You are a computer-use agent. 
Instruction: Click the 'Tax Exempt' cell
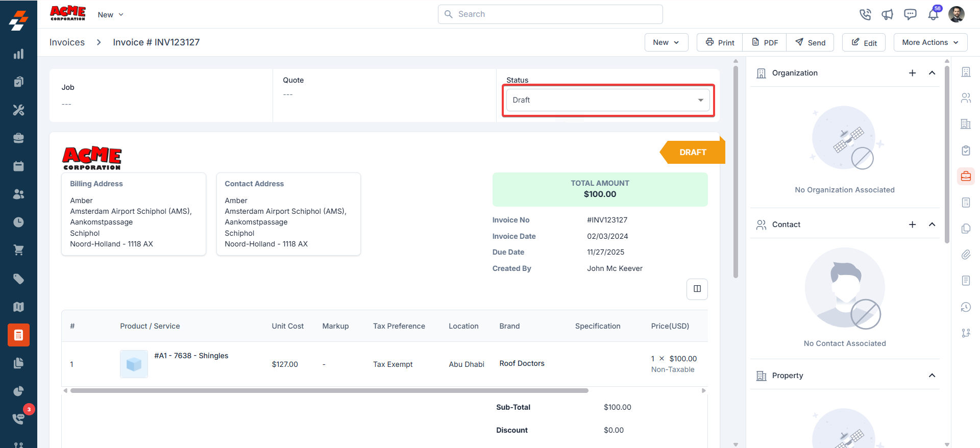pos(393,364)
